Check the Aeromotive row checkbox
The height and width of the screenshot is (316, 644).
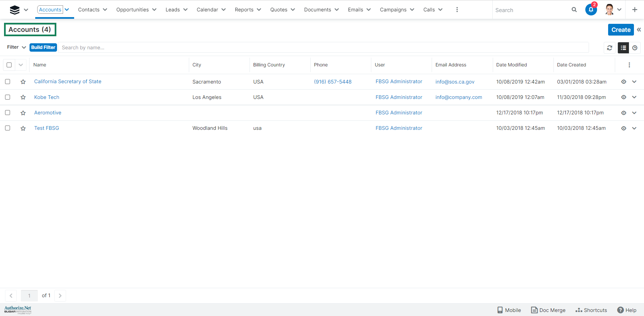[x=8, y=113]
